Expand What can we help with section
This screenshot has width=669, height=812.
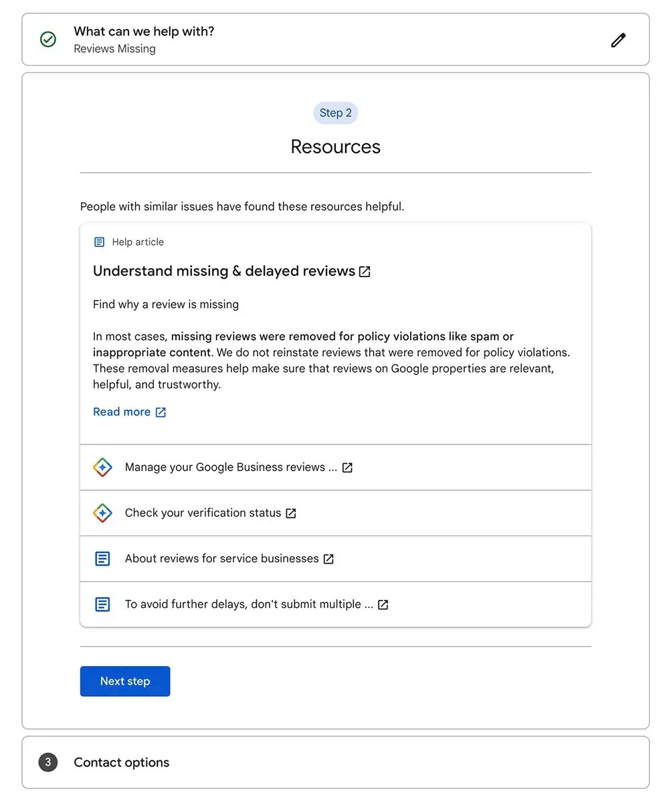point(336,39)
